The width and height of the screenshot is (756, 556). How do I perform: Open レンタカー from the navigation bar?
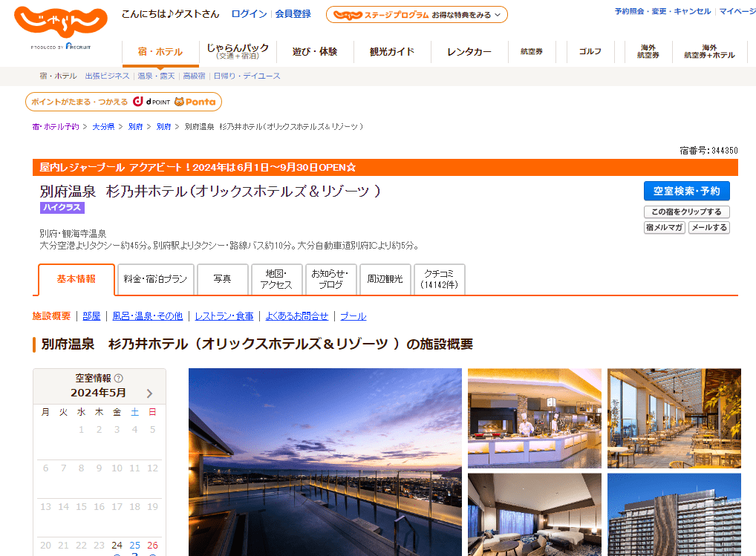[x=469, y=52]
